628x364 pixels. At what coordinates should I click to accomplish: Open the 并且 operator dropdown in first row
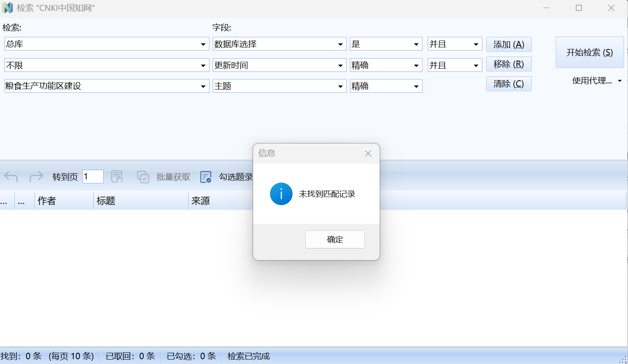pyautogui.click(x=476, y=44)
